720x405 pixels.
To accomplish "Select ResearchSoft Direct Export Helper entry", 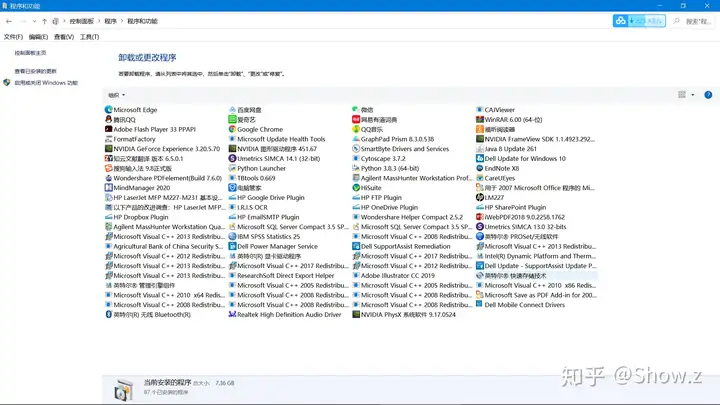I will tap(281, 276).
